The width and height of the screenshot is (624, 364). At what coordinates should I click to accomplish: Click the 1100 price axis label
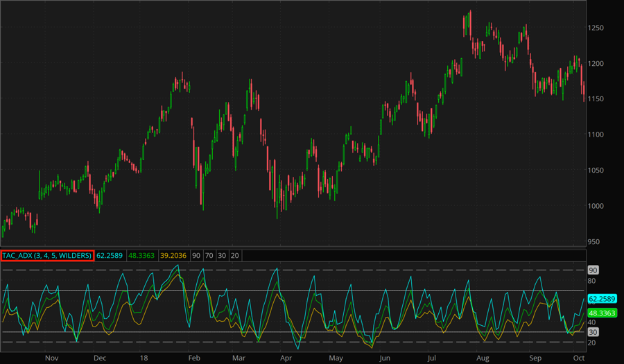(598, 135)
